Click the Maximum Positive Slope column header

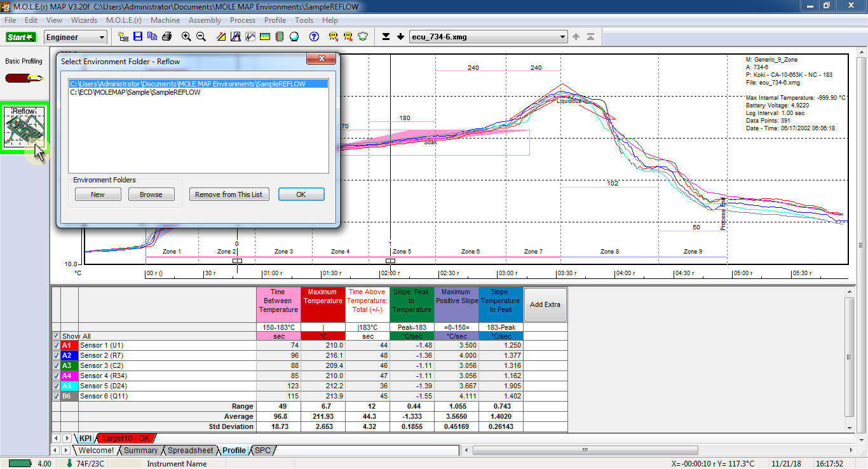[x=456, y=304]
